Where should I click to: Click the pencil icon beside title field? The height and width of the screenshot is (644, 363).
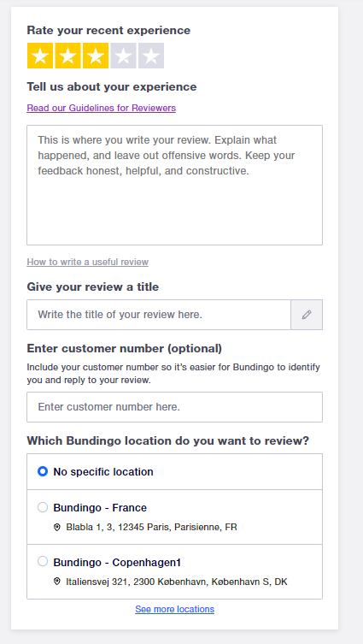coord(307,315)
